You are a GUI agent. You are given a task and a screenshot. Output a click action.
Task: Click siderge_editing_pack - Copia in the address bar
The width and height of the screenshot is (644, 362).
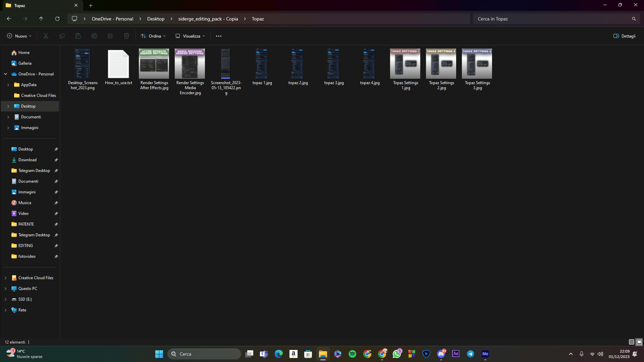[208, 19]
